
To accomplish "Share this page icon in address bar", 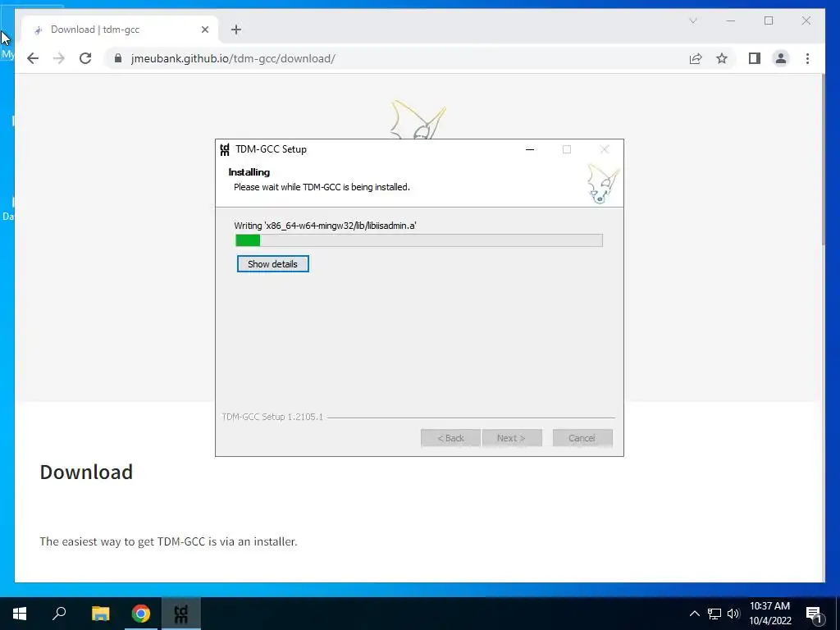I will pyautogui.click(x=696, y=58).
